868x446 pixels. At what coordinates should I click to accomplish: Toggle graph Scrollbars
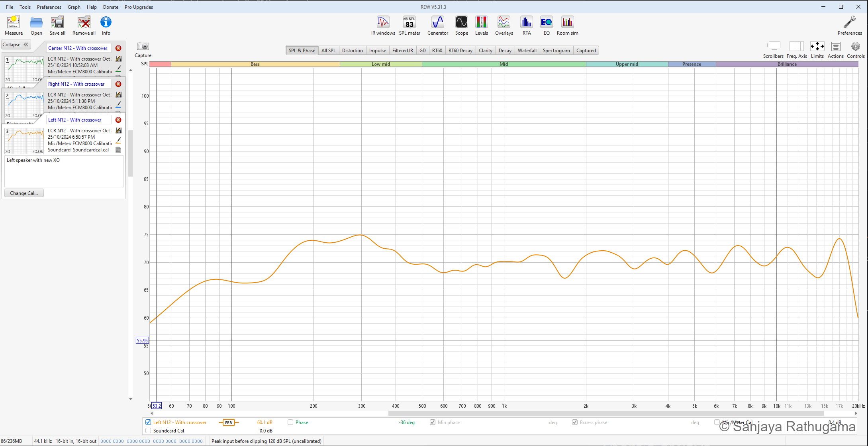pyautogui.click(x=773, y=46)
